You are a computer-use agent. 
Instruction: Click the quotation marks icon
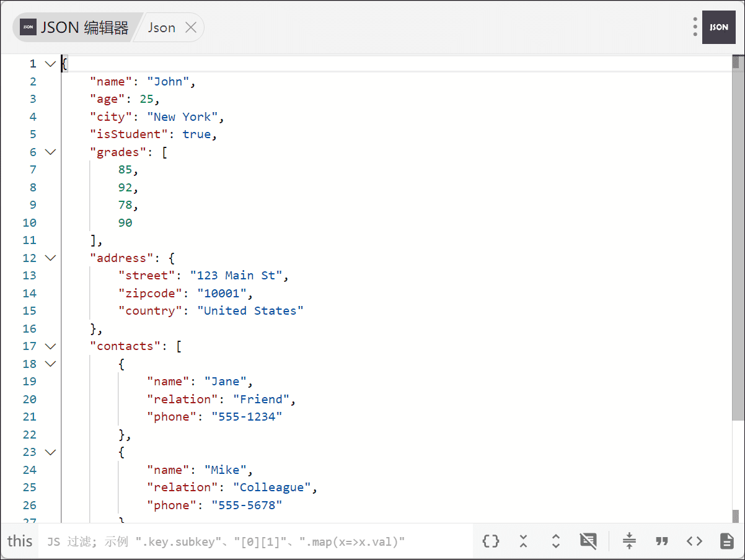(662, 541)
